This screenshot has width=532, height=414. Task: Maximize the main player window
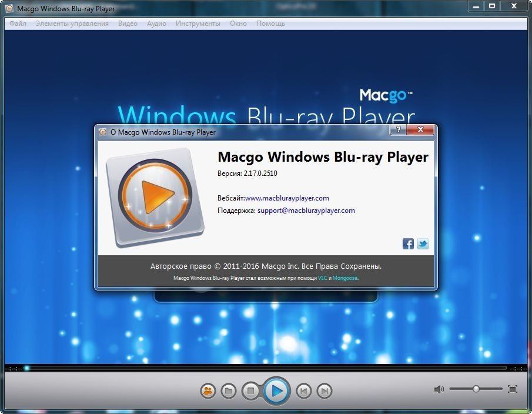click(x=492, y=6)
